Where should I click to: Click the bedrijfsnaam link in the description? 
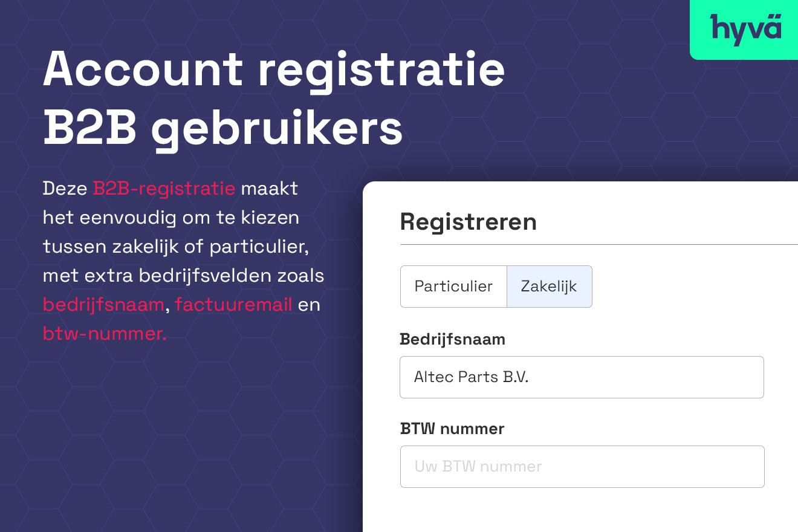[x=103, y=305]
